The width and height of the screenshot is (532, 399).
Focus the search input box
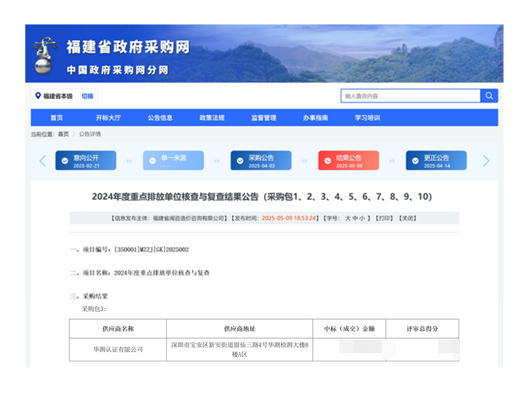pyautogui.click(x=411, y=96)
